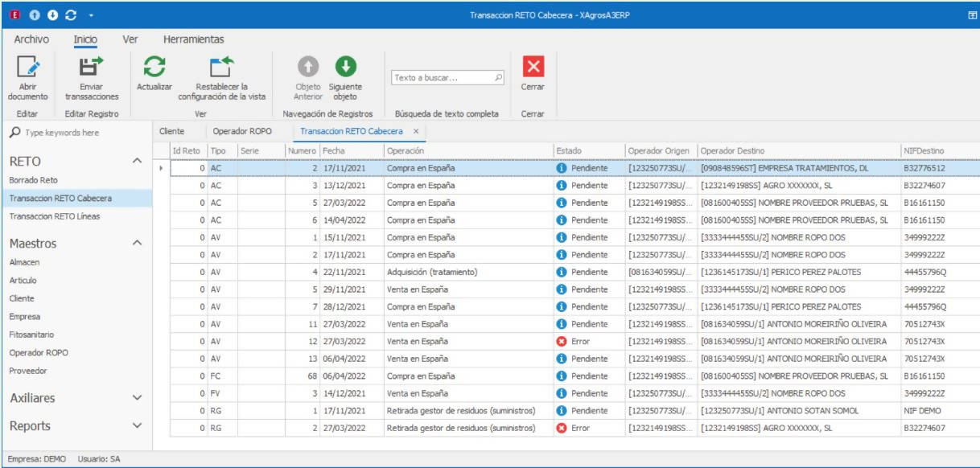
Task: Collapse the Maestros sidebar group
Action: [136, 242]
